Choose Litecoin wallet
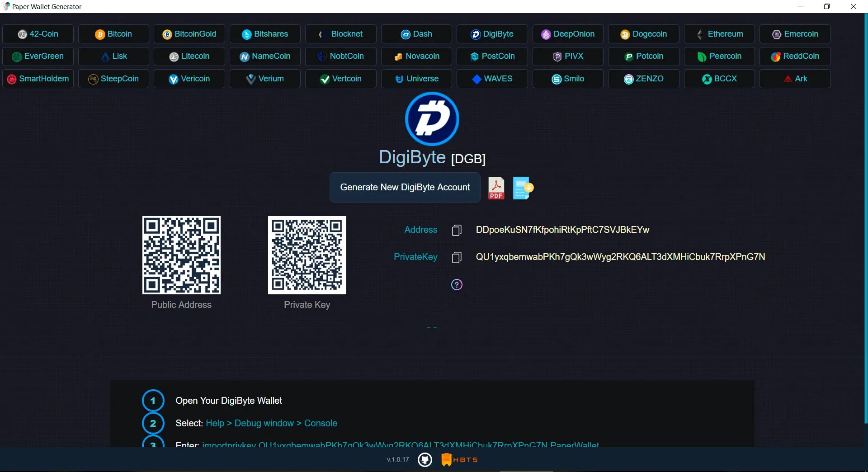This screenshot has height=472, width=868. click(189, 56)
